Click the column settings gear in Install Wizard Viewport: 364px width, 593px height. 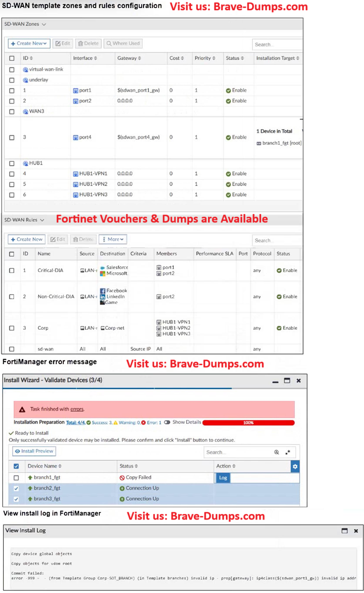point(295,466)
